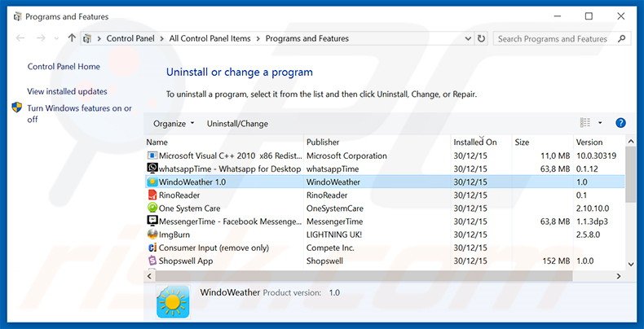Open the Organize dropdown menu

174,124
